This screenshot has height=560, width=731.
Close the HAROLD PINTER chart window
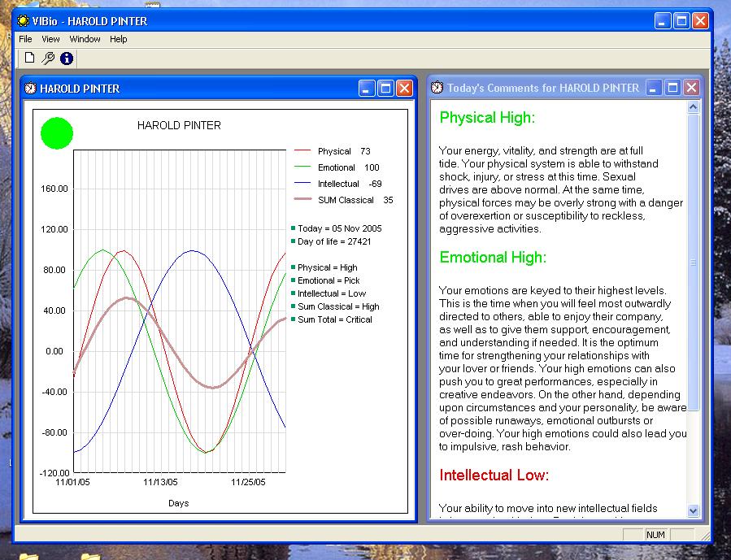click(x=404, y=89)
